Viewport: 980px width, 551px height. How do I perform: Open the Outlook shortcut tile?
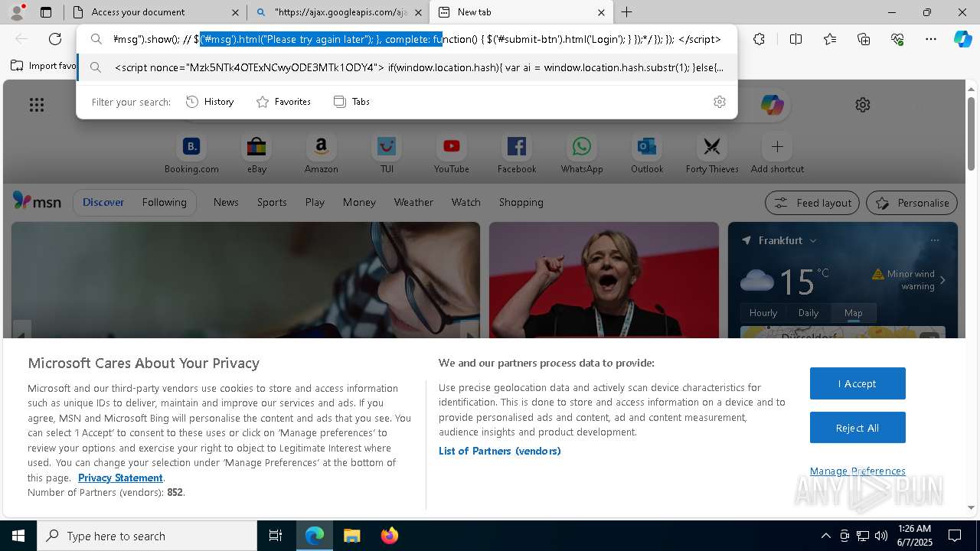pos(647,154)
